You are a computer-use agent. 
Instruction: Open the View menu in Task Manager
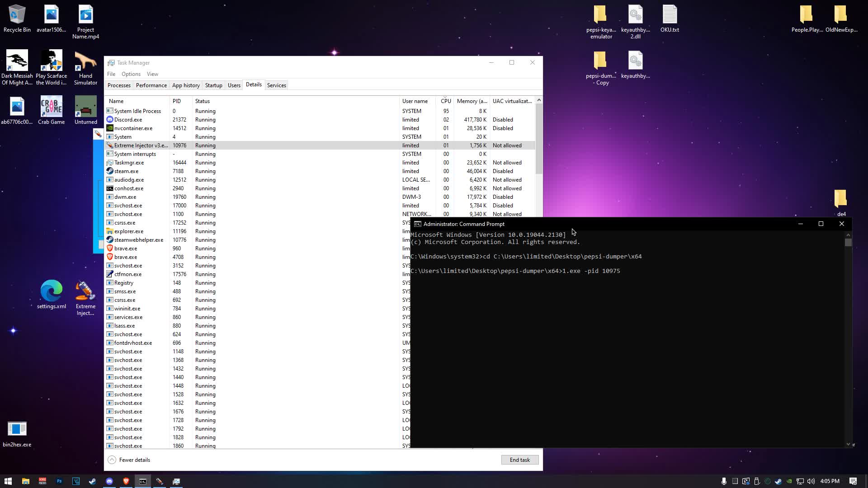coord(152,74)
